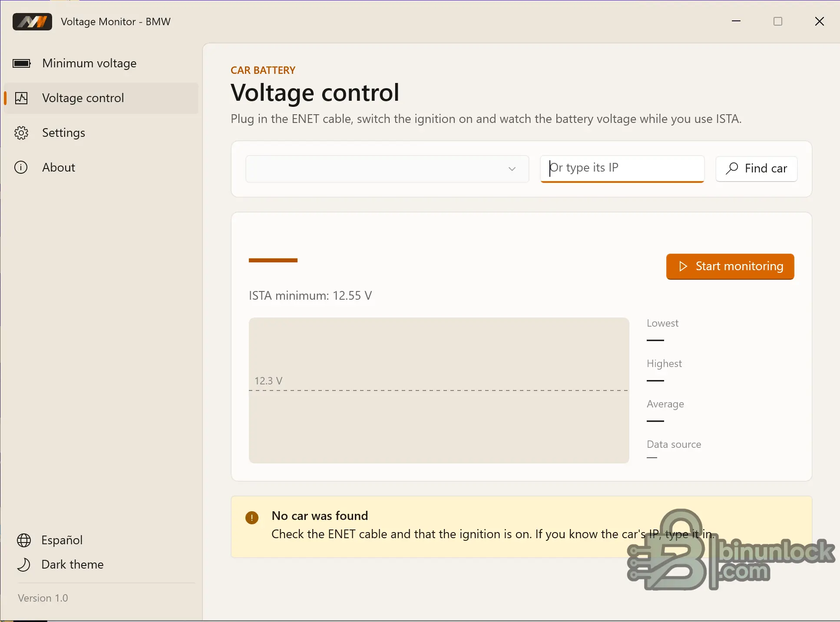840x622 pixels.
Task: Click the 'Voltage control' page title
Action: click(x=315, y=93)
